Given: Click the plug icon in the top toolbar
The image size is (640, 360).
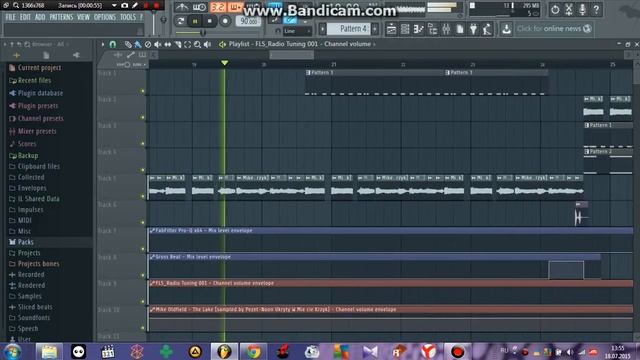Looking at the screenshot, I should coord(473,29).
